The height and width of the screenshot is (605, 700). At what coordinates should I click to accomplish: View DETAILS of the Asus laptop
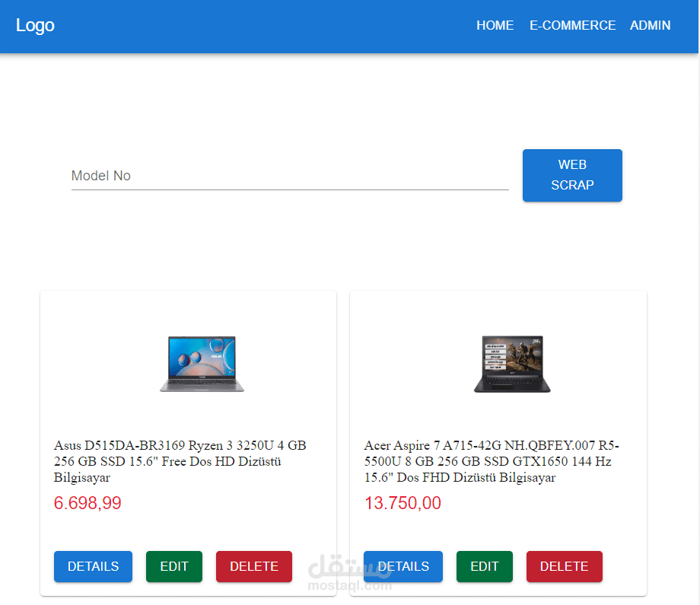93,566
